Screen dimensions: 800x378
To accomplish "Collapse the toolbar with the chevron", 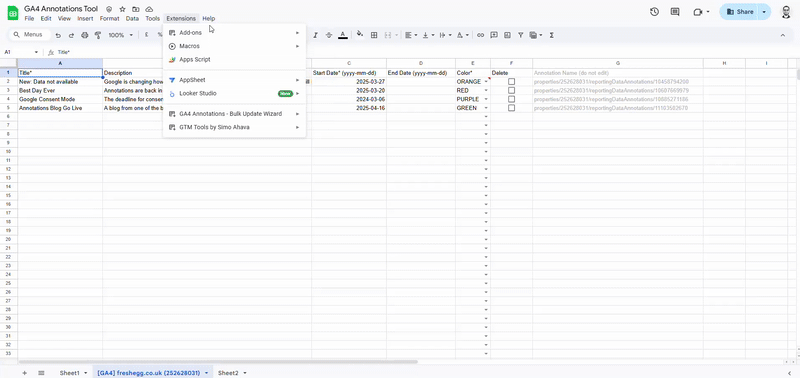I will pyautogui.click(x=783, y=35).
